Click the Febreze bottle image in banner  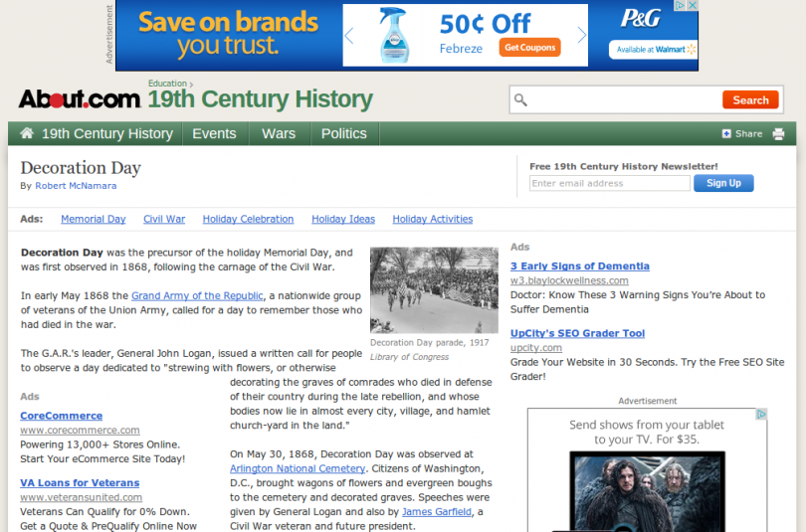coord(394,35)
